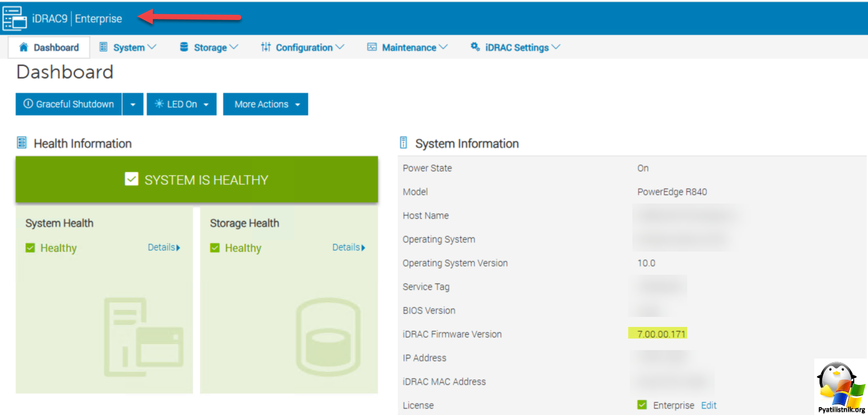The width and height of the screenshot is (868, 415).
Task: Click the License label
Action: 418,406
